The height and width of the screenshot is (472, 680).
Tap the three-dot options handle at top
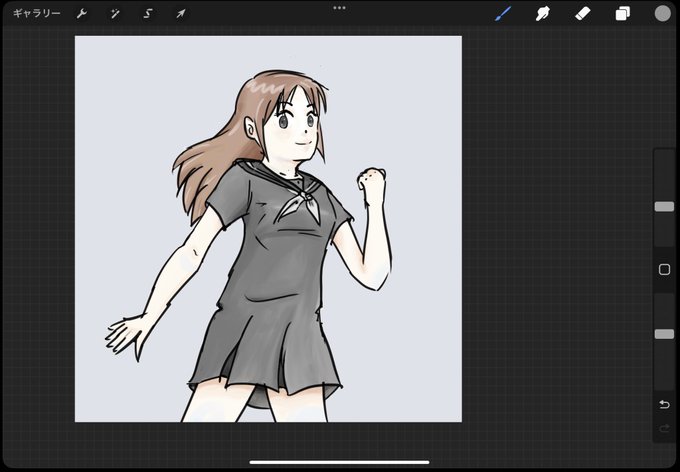click(340, 8)
